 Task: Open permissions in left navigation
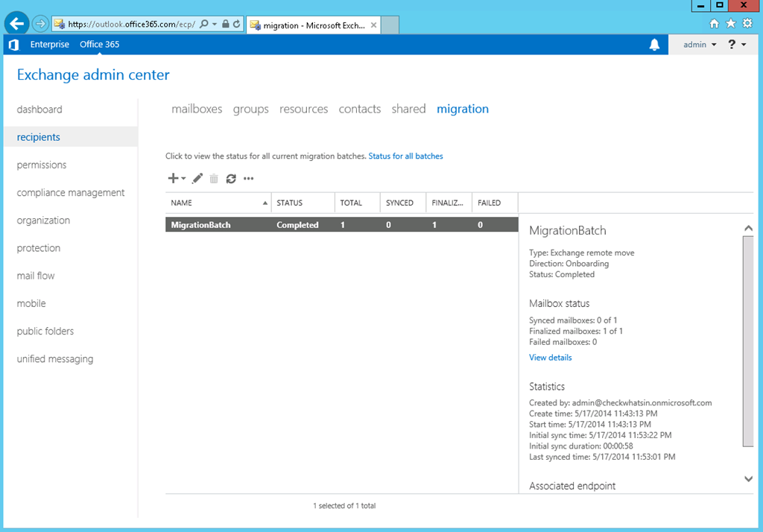click(42, 165)
